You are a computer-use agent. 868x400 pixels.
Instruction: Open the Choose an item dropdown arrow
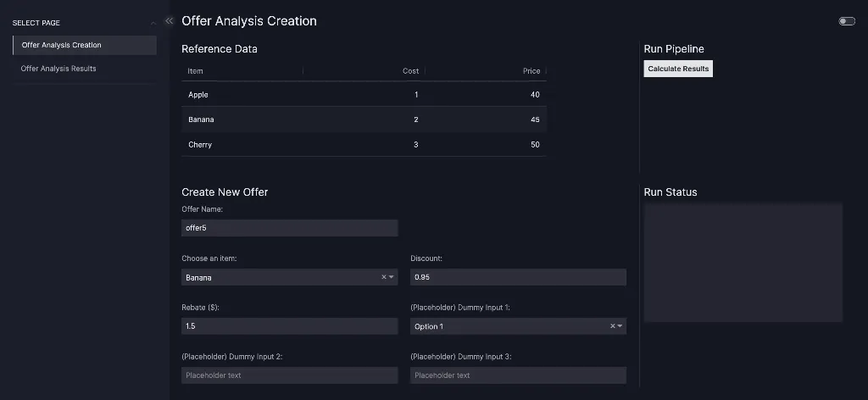392,277
